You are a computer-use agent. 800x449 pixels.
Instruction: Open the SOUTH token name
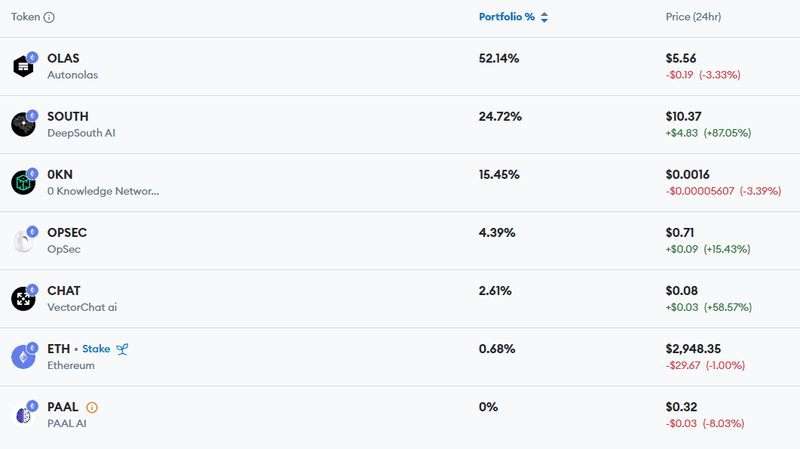tap(68, 117)
